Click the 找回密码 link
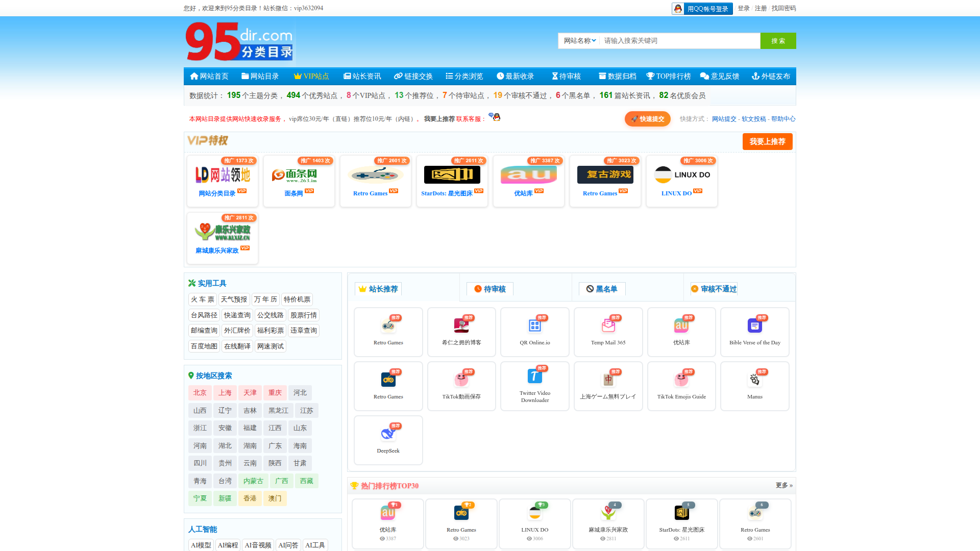 click(783, 8)
